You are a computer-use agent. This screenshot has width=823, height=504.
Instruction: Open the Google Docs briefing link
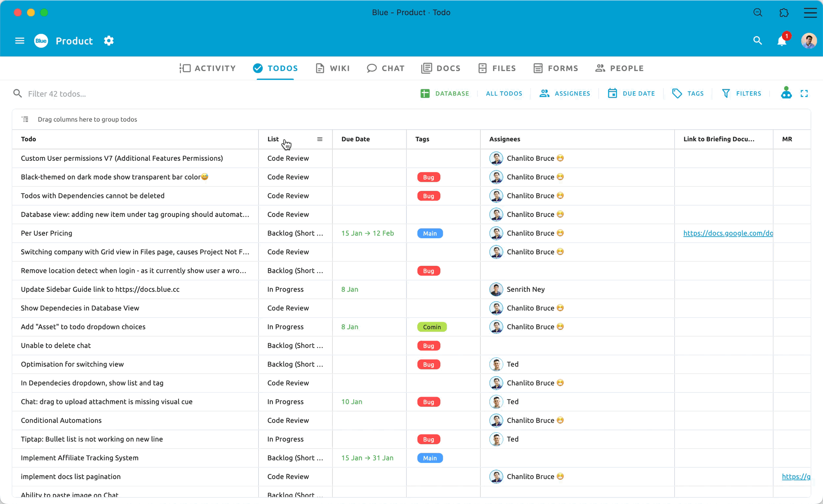(728, 233)
